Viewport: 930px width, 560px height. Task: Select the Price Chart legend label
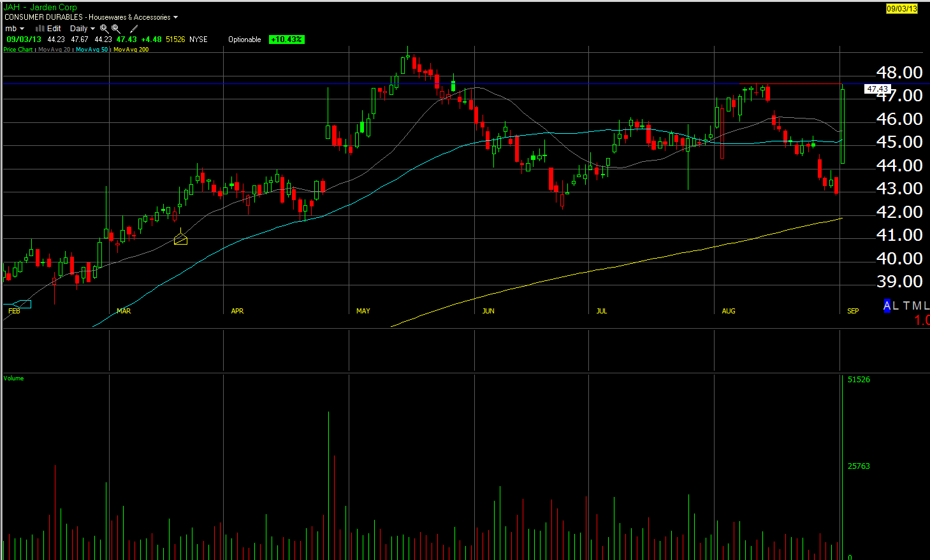pyautogui.click(x=18, y=50)
